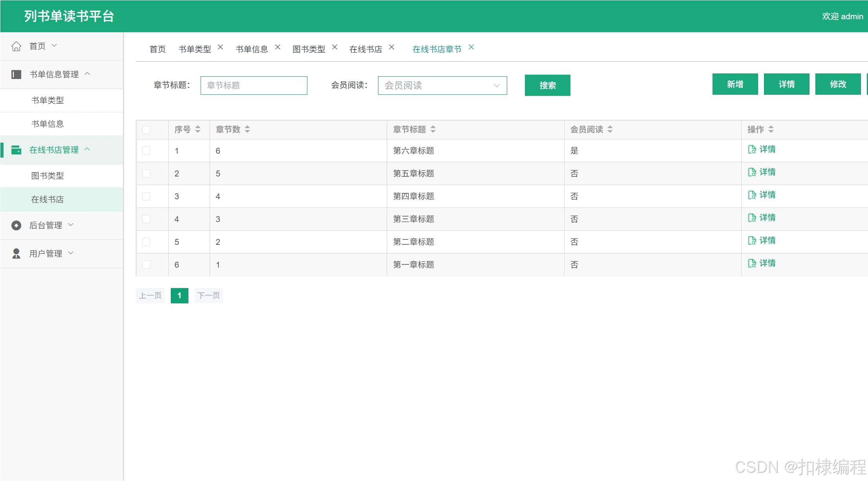The image size is (868, 481).
Task: Switch to the 图书类型 tab
Action: coord(309,49)
